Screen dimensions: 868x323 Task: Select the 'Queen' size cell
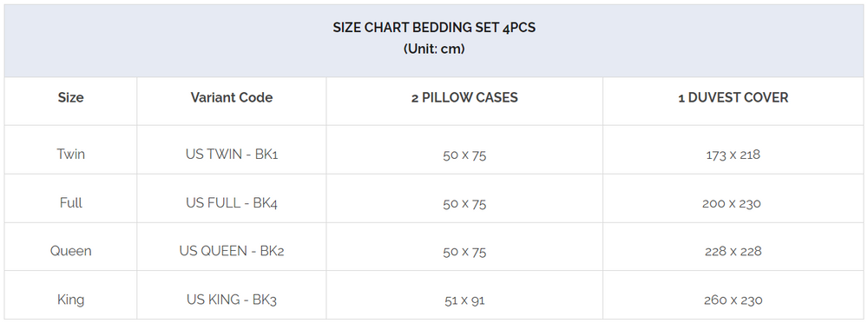pyautogui.click(x=71, y=251)
